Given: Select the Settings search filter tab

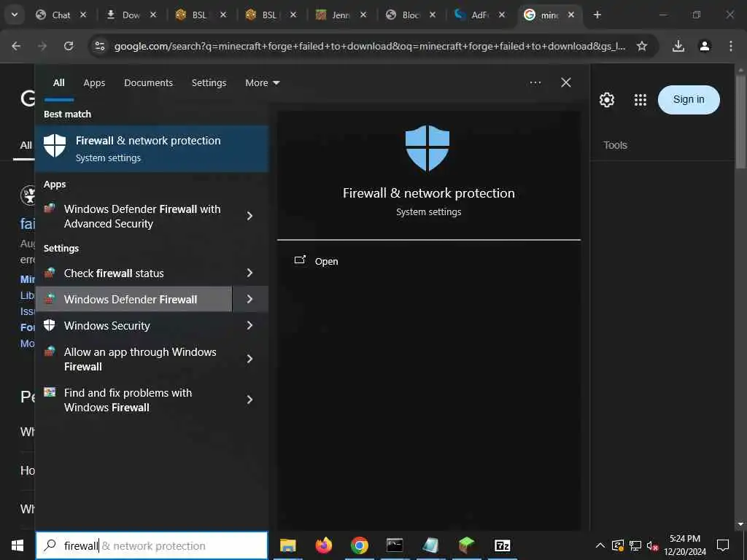Looking at the screenshot, I should click(209, 83).
